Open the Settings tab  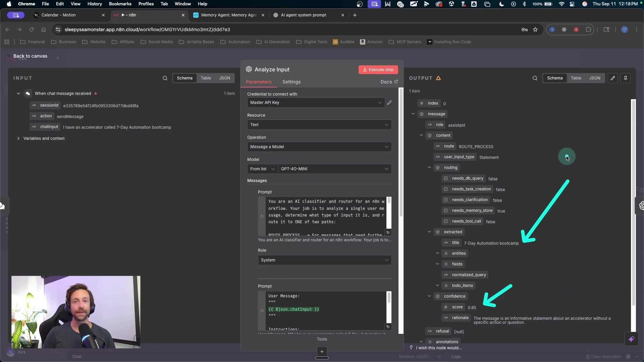pos(291,82)
